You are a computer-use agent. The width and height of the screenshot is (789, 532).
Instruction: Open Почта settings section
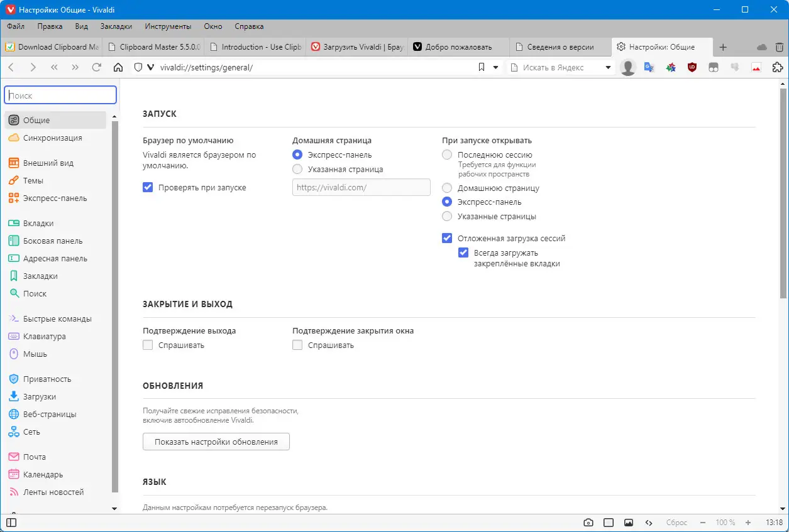tap(55, 457)
